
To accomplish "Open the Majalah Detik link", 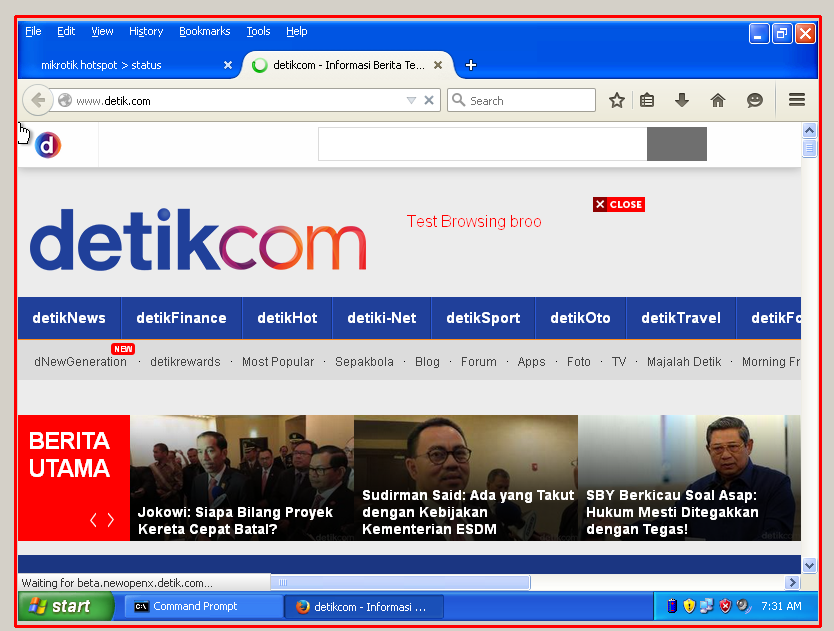I will pos(684,362).
